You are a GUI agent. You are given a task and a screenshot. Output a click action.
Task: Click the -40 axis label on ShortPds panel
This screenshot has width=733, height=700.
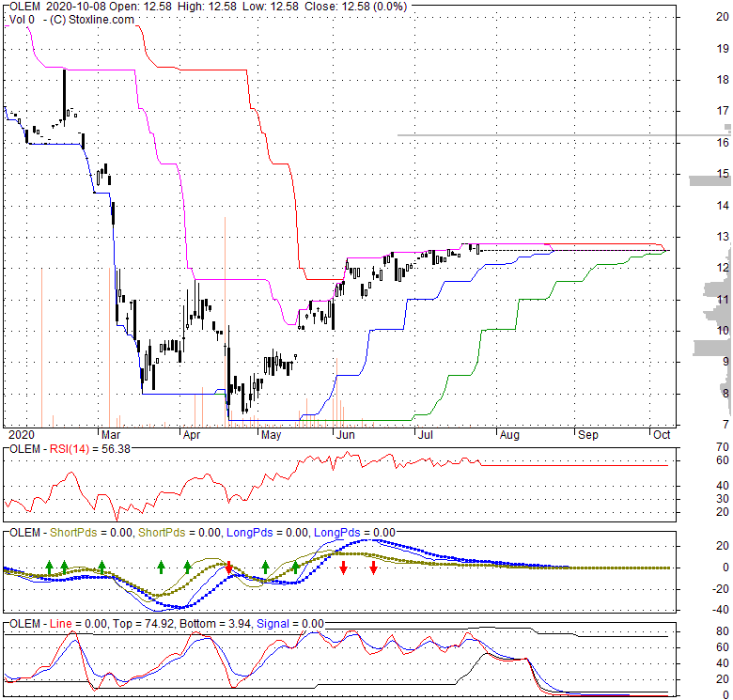click(x=720, y=610)
